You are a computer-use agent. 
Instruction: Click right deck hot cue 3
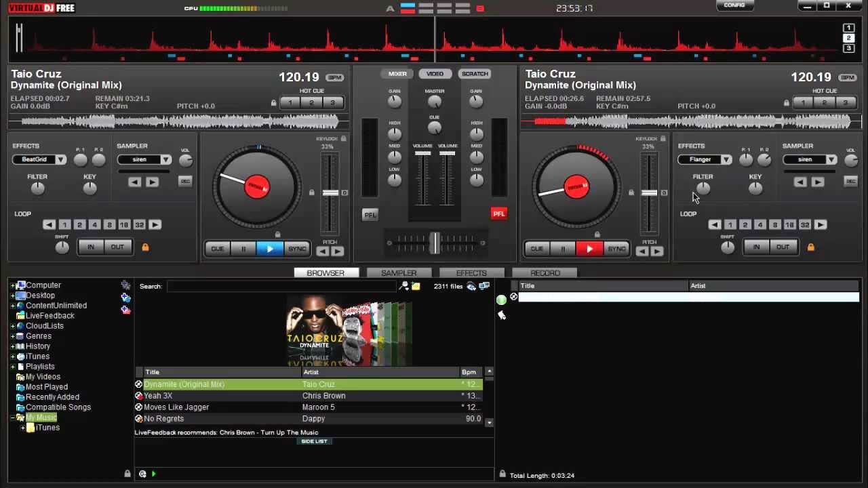(x=845, y=103)
